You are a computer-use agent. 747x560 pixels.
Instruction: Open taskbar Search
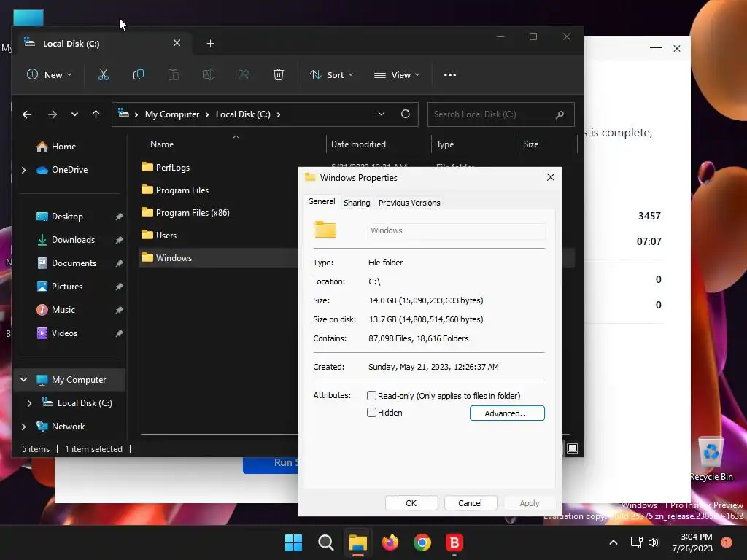click(326, 542)
